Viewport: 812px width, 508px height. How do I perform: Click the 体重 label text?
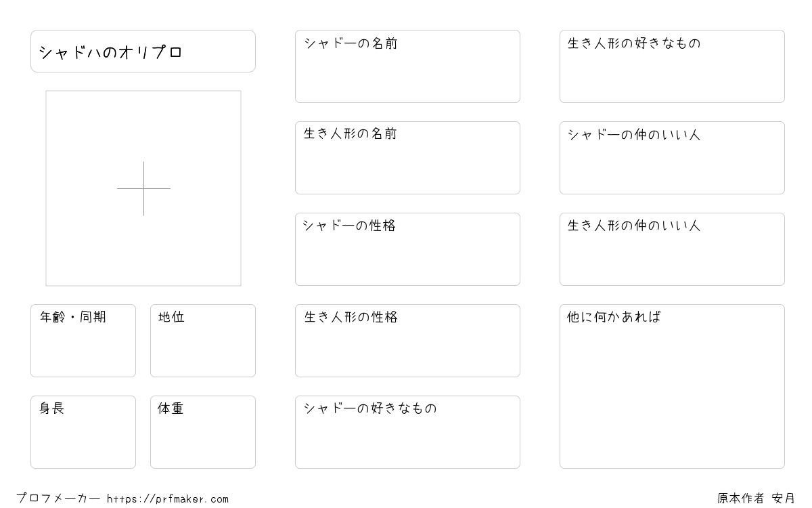click(171, 408)
